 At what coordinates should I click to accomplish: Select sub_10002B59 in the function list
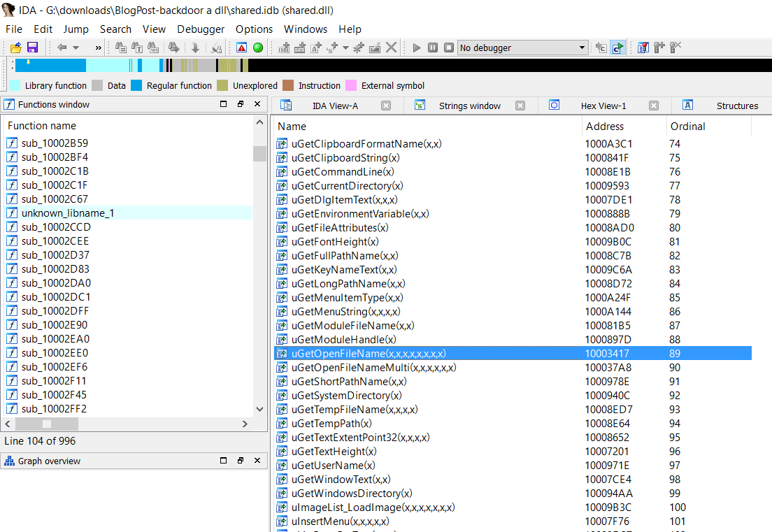click(x=129, y=143)
